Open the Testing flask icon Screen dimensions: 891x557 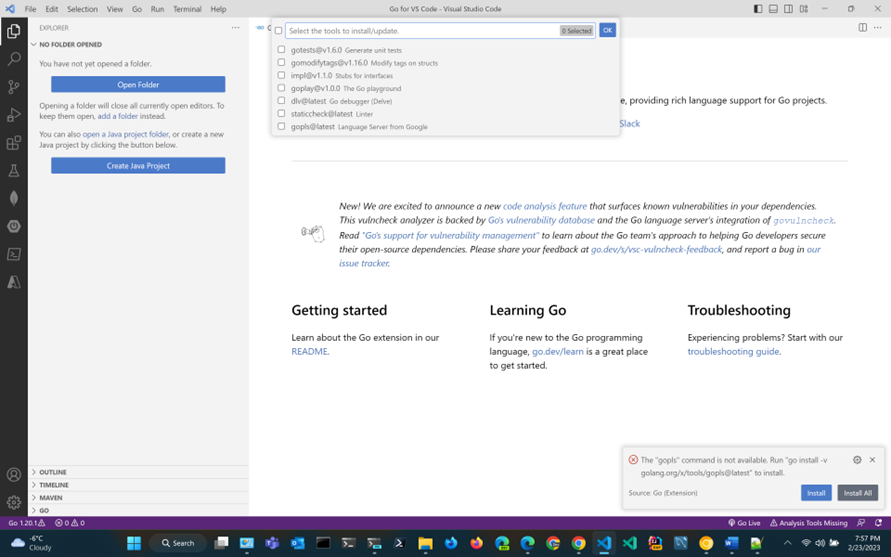tap(14, 170)
